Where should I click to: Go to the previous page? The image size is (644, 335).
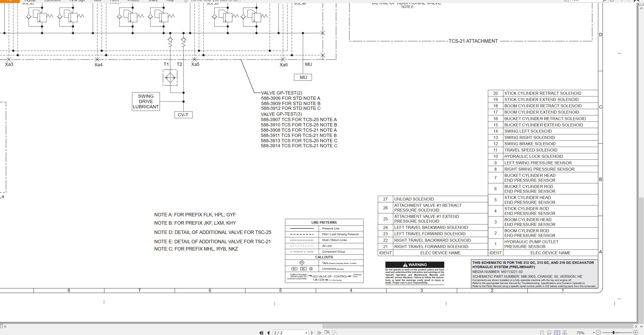268,333
